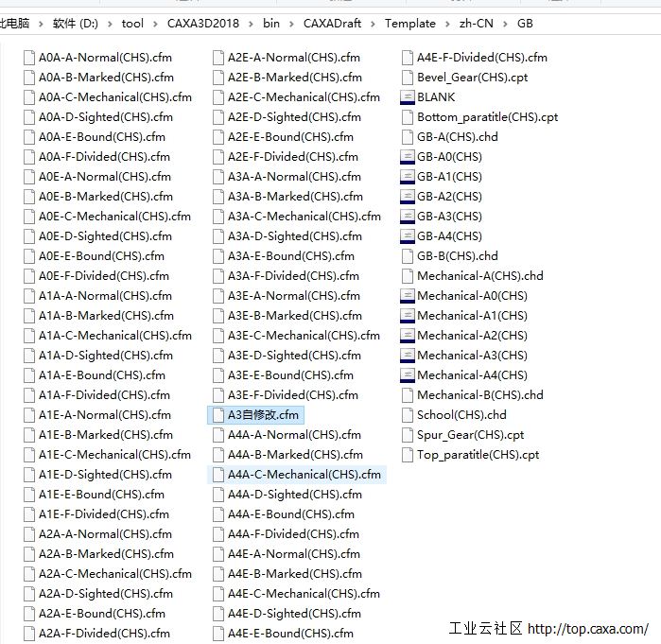Viewport: 661px width, 644px height.
Task: Click the file icon of A2E-A-Normal(CHS).cfm
Action: coord(218,58)
